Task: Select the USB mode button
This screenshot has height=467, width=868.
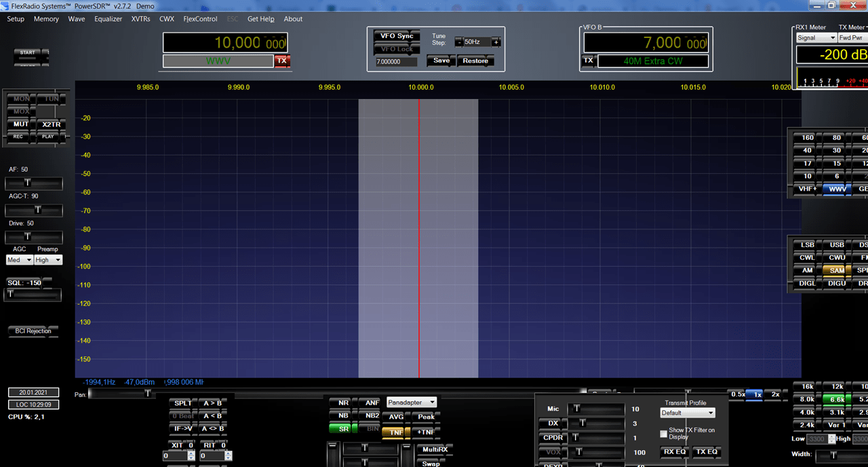Action: pos(837,245)
